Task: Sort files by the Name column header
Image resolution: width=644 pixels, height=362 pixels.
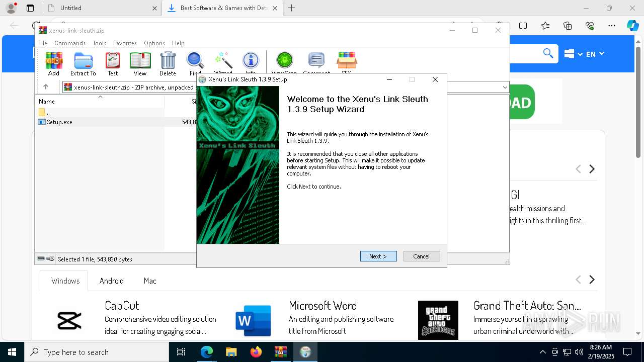Action: click(x=100, y=102)
